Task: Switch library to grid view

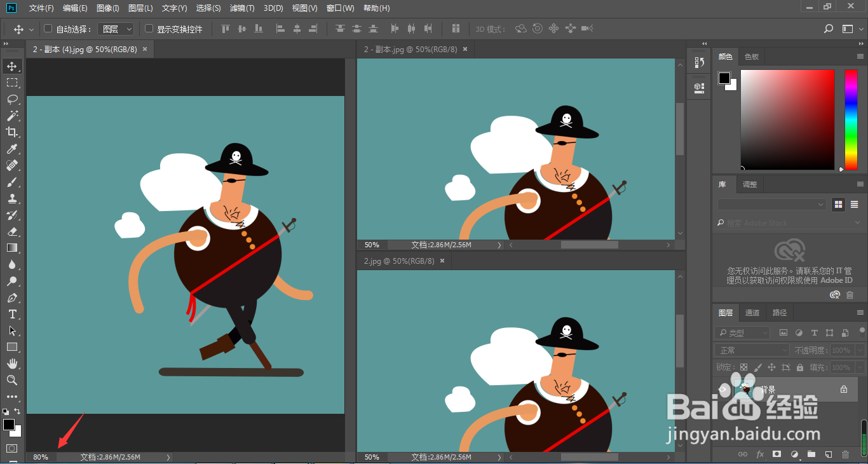Action: [839, 204]
